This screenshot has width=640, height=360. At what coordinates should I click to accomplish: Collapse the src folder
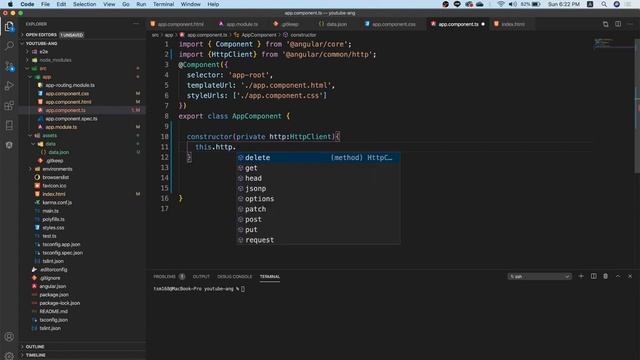coord(42,69)
